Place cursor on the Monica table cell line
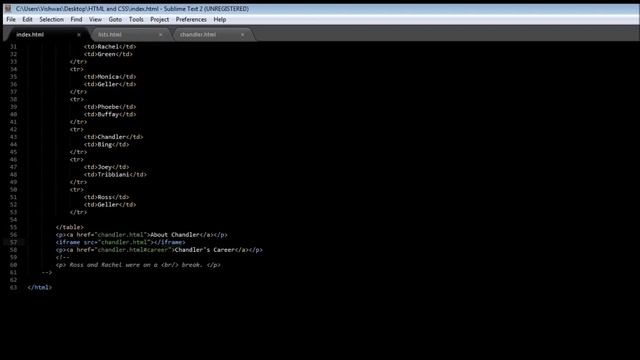The image size is (640, 360). click(x=110, y=77)
